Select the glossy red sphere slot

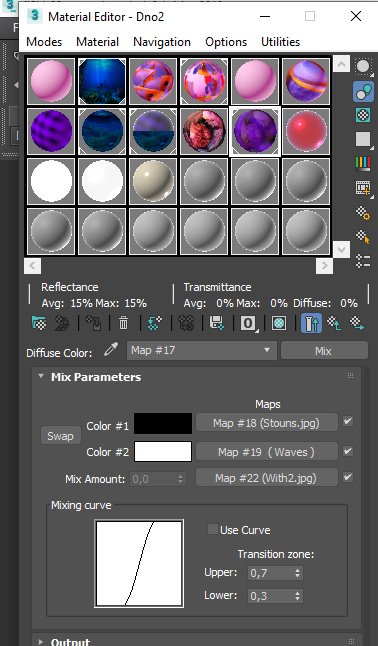click(x=306, y=131)
